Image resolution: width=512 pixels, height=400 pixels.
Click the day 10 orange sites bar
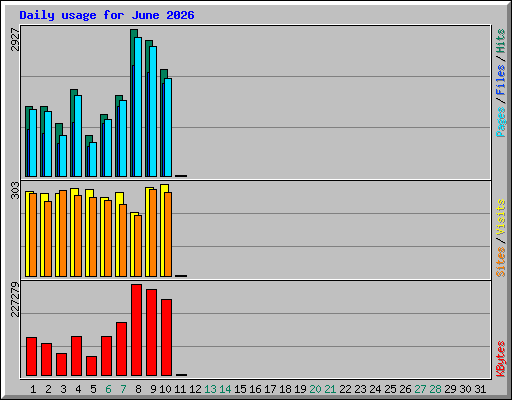[168, 234]
